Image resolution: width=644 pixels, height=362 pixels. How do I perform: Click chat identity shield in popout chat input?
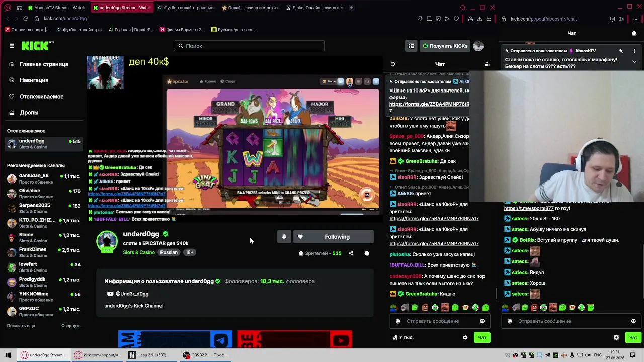click(510, 321)
